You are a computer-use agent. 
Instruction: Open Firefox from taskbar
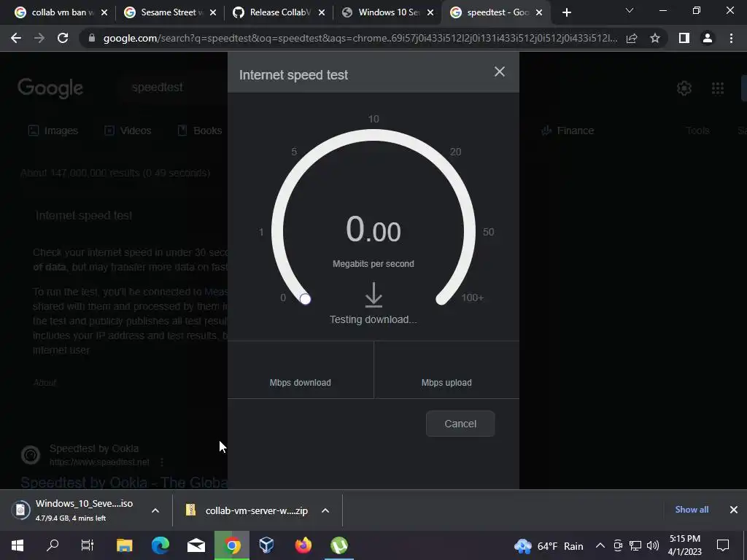[x=303, y=545]
